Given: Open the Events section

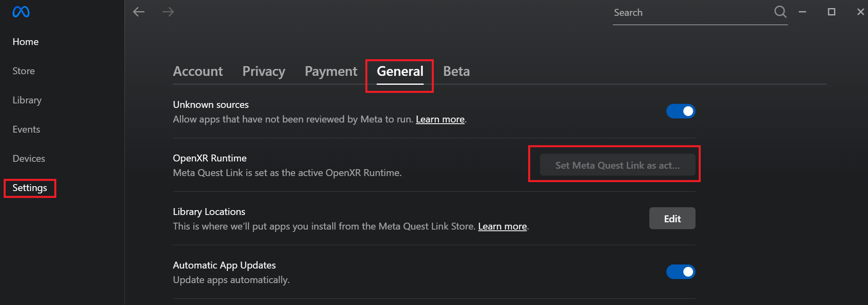Looking at the screenshot, I should click(x=26, y=129).
